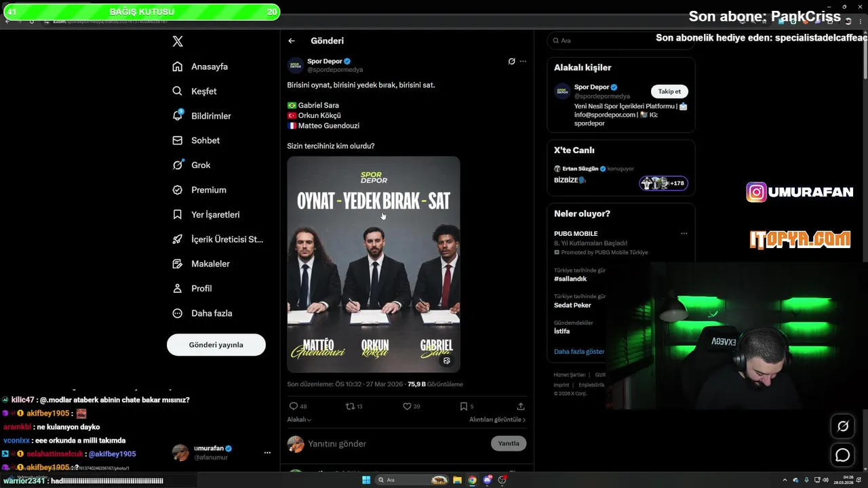
Task: Click the image edit icon on photo corner
Action: (446, 361)
